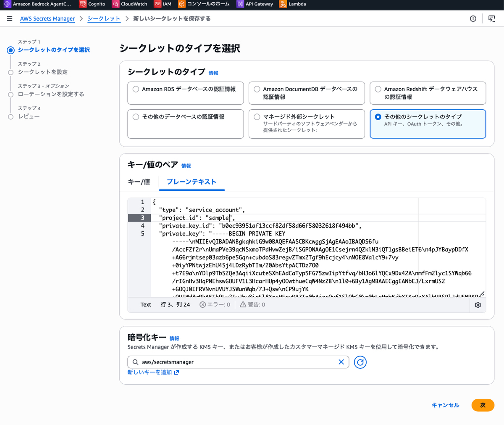Select Amazon DocumentDB データベースの認証情報 radio
Image resolution: width=504 pixels, height=425 pixels.
pyautogui.click(x=257, y=89)
